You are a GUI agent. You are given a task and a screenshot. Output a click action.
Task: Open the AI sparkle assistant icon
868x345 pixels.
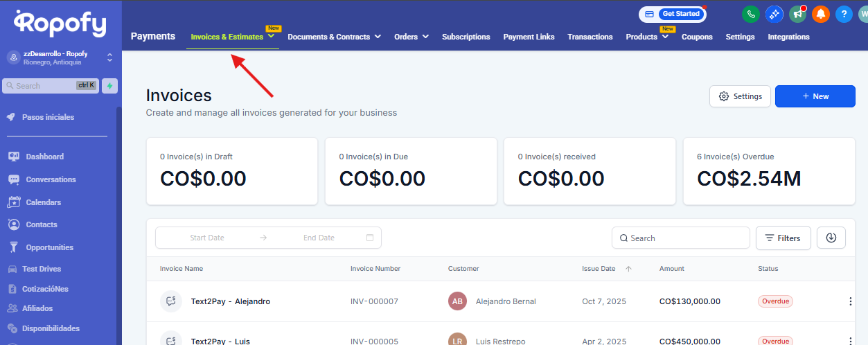coord(774,14)
